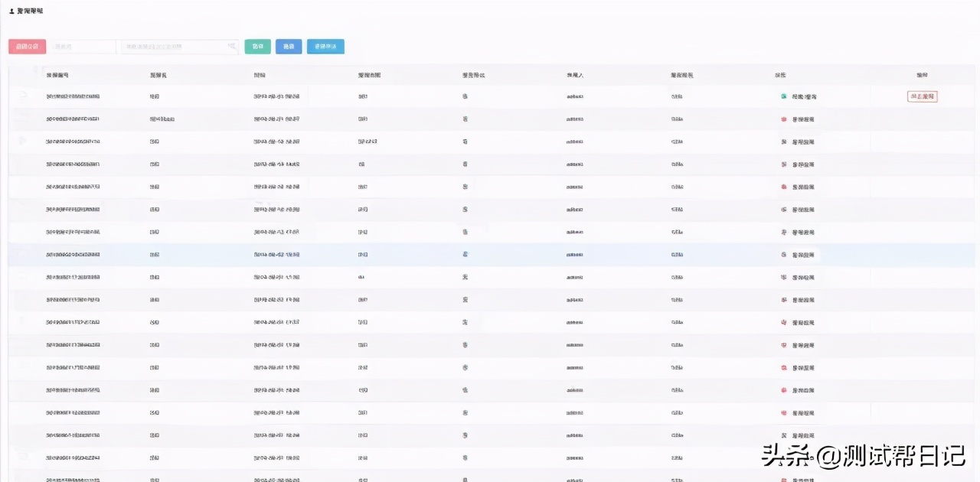Click the green status icon in the first table row
The width and height of the screenshot is (980, 482).
(783, 96)
